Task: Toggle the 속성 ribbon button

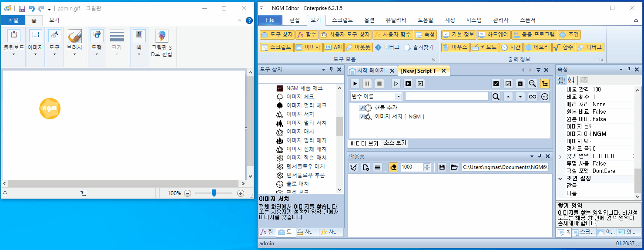Action: (425, 35)
